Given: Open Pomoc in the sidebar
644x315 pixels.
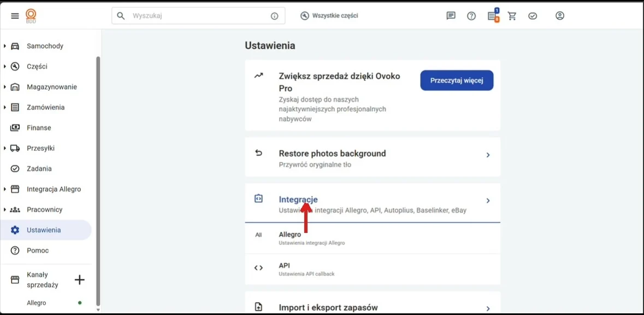Looking at the screenshot, I should click(38, 250).
